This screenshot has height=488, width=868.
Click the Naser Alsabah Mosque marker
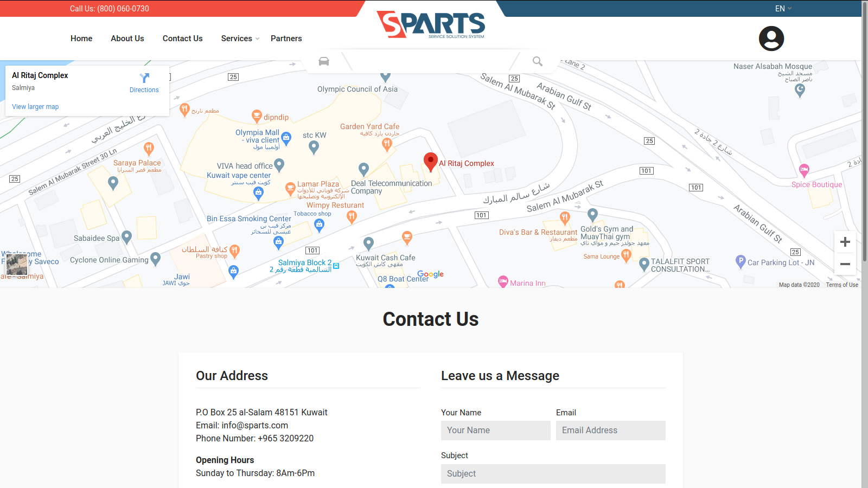[800, 91]
